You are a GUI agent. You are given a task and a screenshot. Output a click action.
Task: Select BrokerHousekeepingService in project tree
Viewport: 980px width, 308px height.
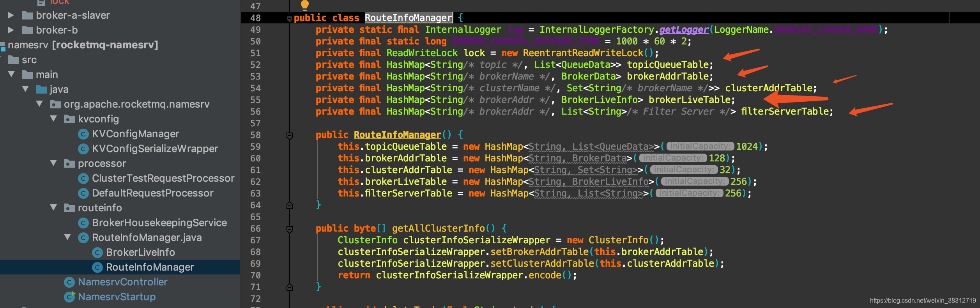[x=159, y=223]
